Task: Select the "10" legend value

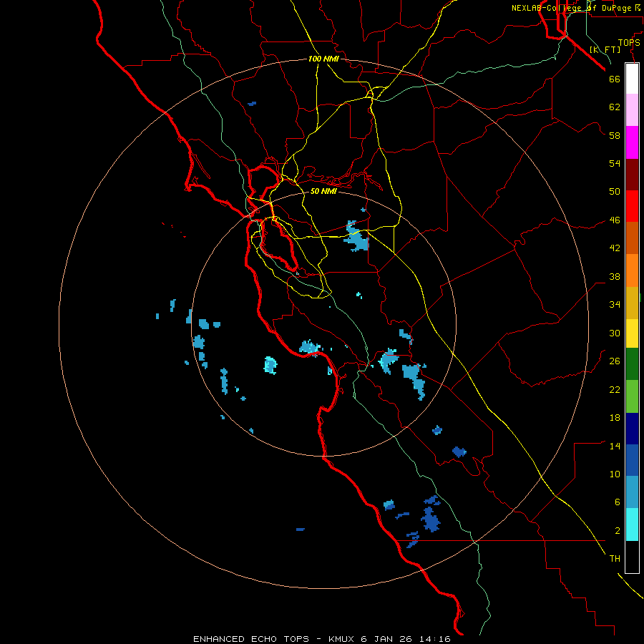Action: (x=615, y=474)
